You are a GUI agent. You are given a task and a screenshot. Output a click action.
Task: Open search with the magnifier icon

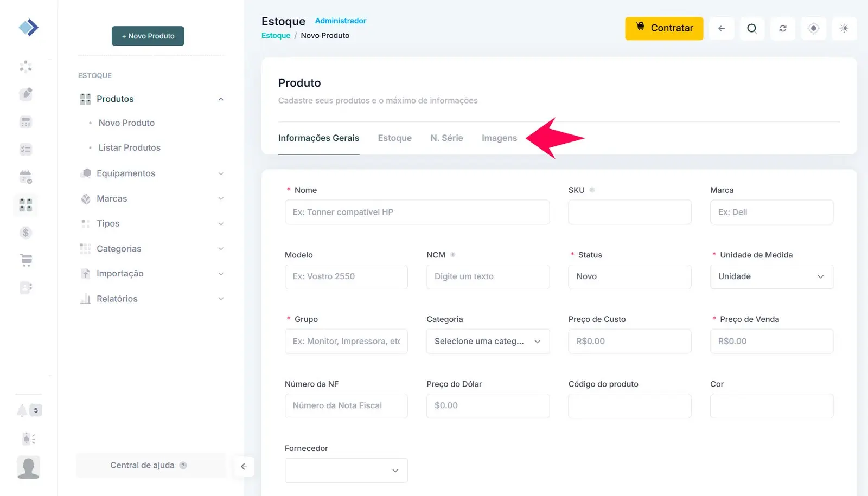coord(751,29)
